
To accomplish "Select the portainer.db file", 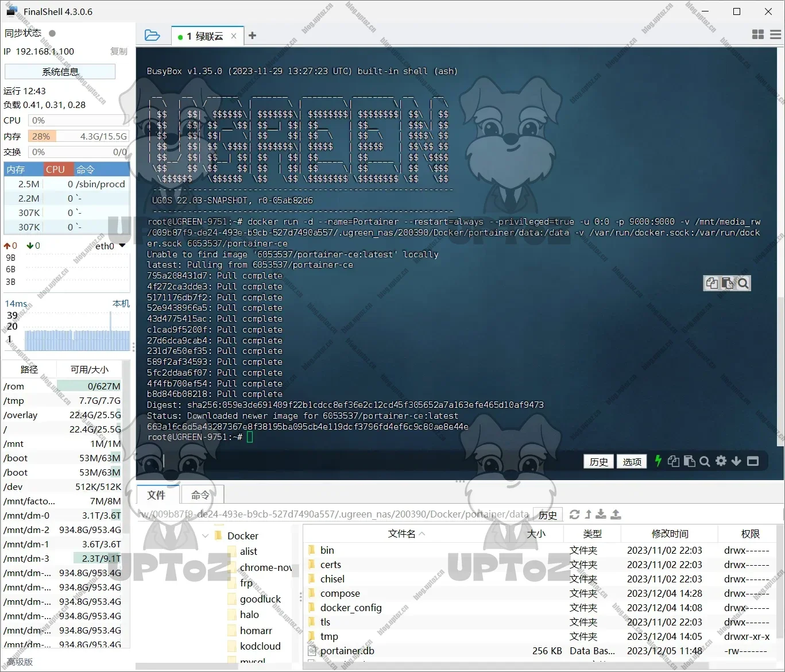I will click(540, 651).
